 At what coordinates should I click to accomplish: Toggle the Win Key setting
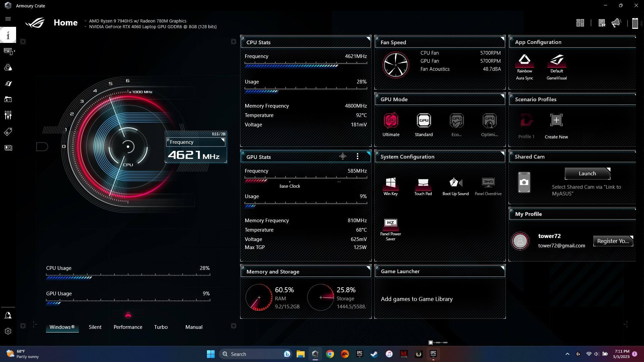(390, 183)
